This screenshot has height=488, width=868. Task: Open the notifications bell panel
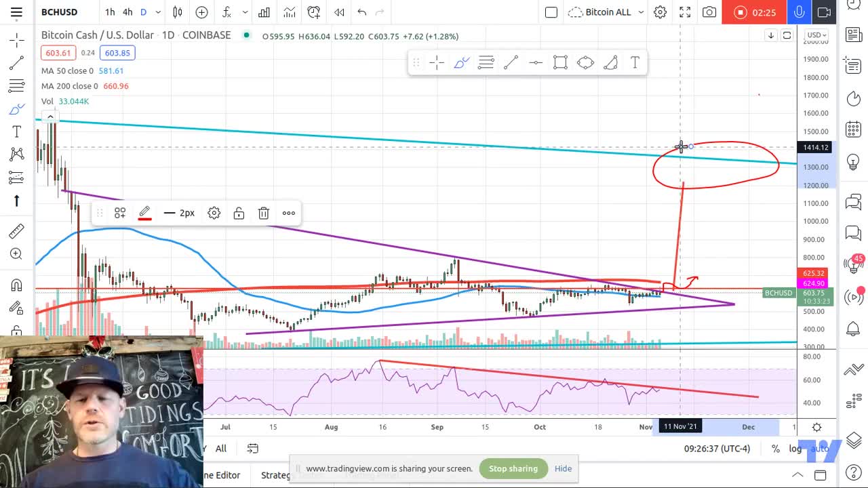point(853,329)
